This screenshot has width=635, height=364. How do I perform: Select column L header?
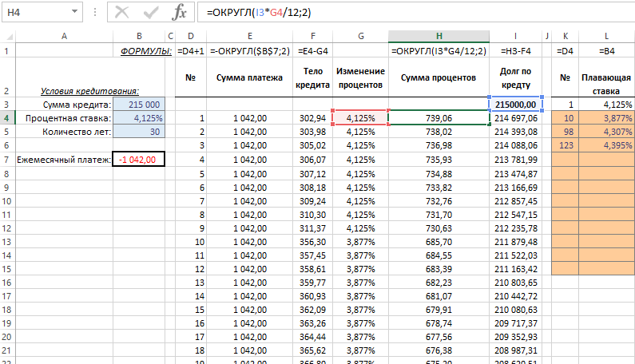[607, 37]
